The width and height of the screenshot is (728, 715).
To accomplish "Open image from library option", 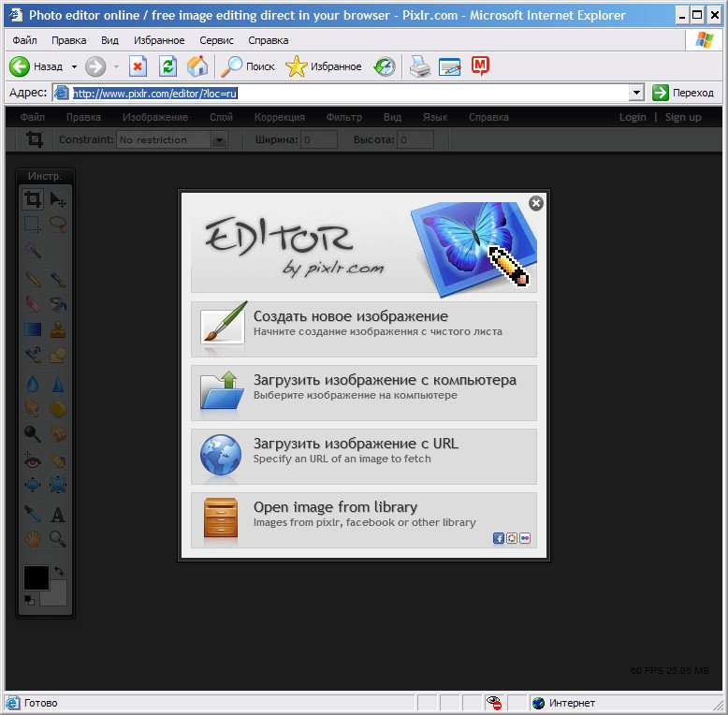I will 364,520.
